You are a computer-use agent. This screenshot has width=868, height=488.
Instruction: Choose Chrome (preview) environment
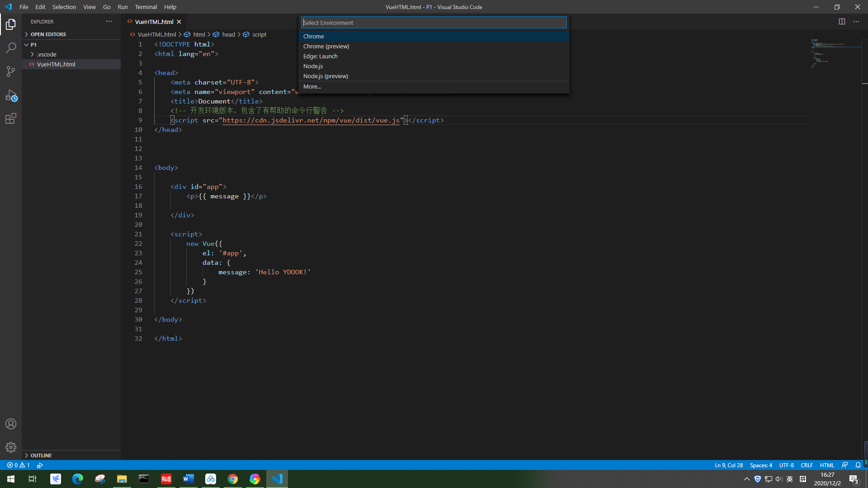(434, 46)
